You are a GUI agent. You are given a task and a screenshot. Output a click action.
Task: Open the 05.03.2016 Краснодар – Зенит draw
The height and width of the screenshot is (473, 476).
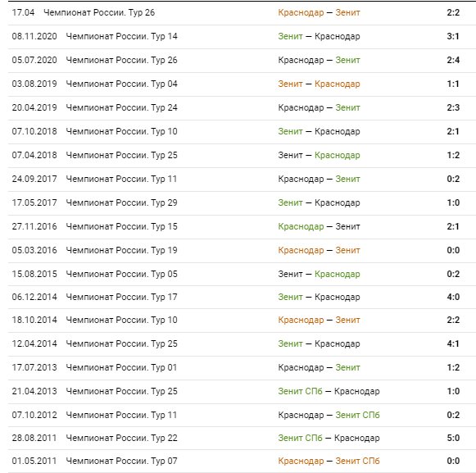pyautogui.click(x=242, y=250)
